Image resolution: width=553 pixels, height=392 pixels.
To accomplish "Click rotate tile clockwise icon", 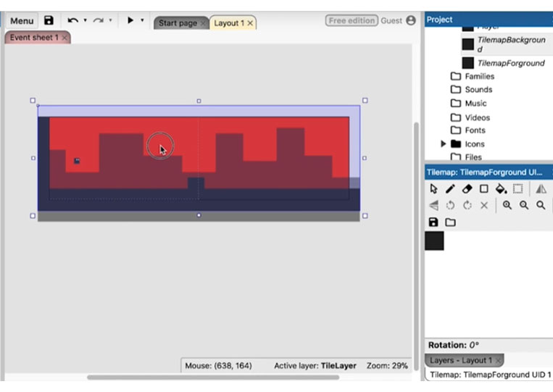I will coord(467,205).
